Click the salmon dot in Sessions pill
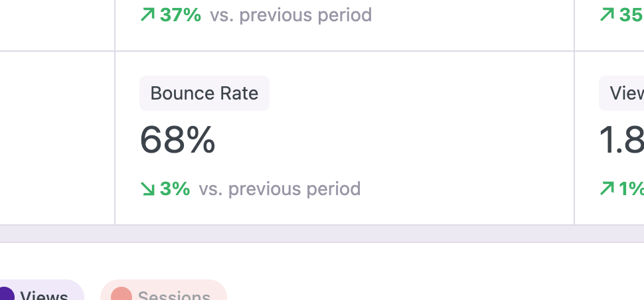The width and height of the screenshot is (644, 300). pos(121,295)
